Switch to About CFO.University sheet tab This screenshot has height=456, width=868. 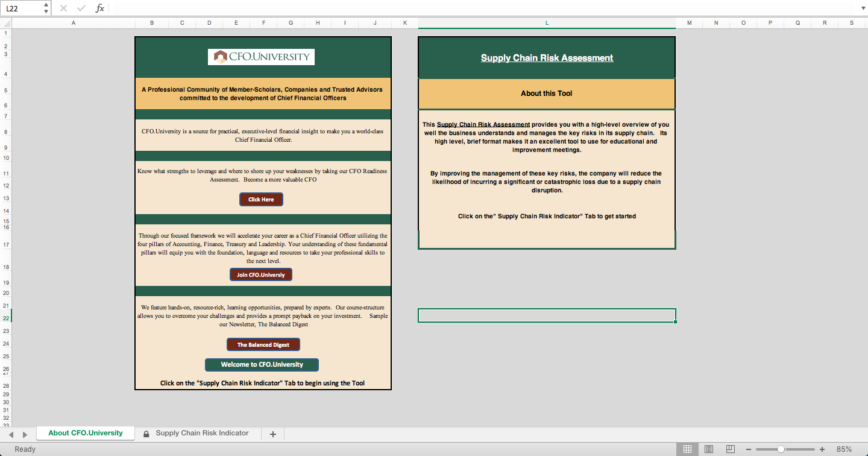(86, 433)
